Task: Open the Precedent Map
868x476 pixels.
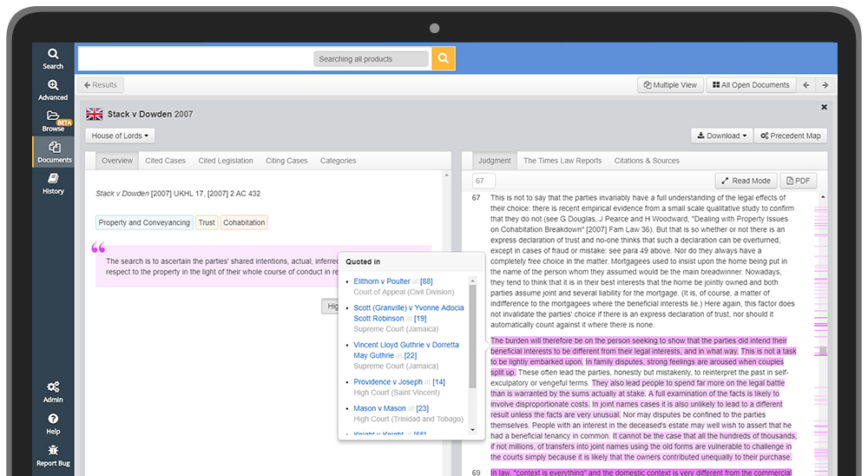Action: [791, 136]
